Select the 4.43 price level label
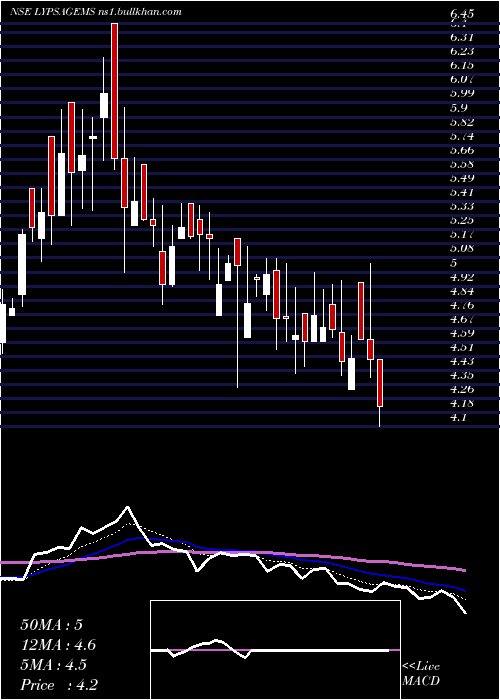 tap(462, 362)
